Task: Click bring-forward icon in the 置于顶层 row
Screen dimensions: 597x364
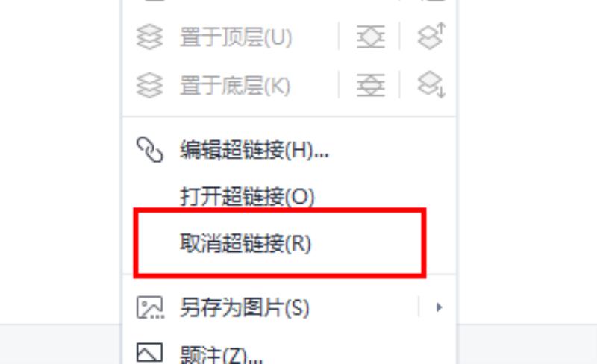Action: [370, 37]
